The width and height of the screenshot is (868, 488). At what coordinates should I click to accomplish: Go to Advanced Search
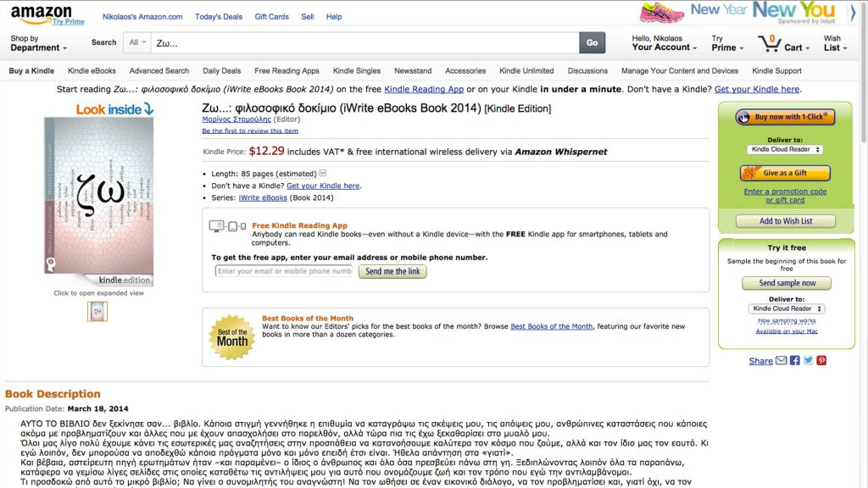[x=159, y=71]
